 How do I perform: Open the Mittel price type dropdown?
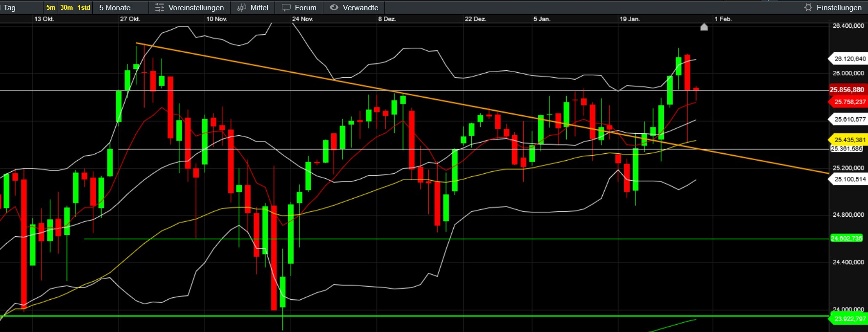click(259, 7)
